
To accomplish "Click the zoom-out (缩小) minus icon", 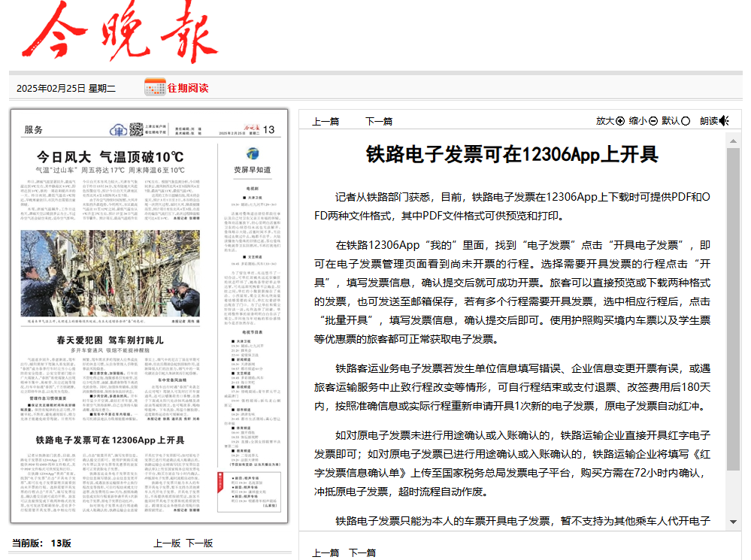I will (653, 121).
